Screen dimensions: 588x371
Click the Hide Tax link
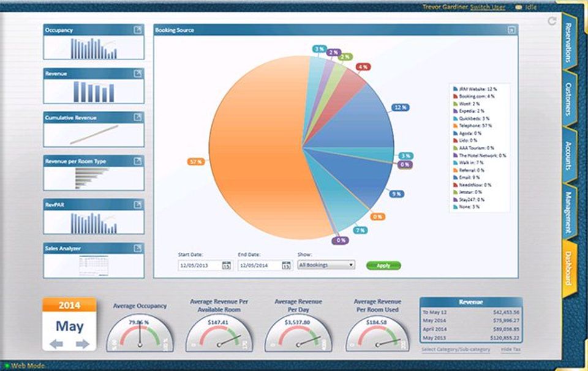tap(511, 349)
